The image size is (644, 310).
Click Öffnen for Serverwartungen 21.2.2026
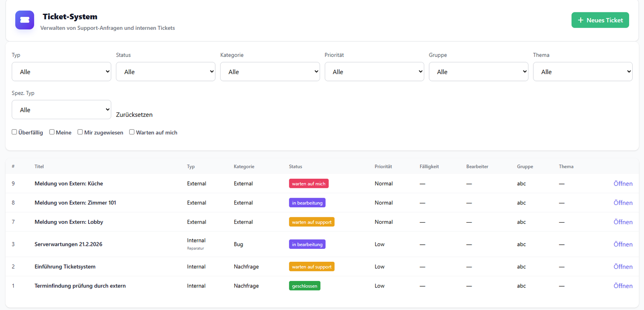click(623, 244)
